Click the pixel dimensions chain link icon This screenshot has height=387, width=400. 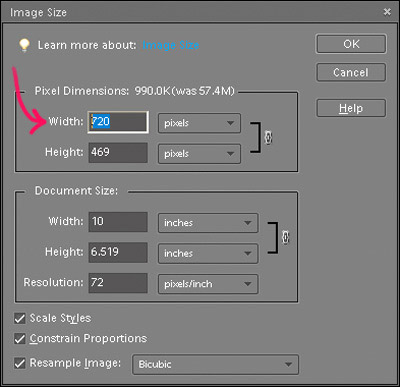point(268,137)
